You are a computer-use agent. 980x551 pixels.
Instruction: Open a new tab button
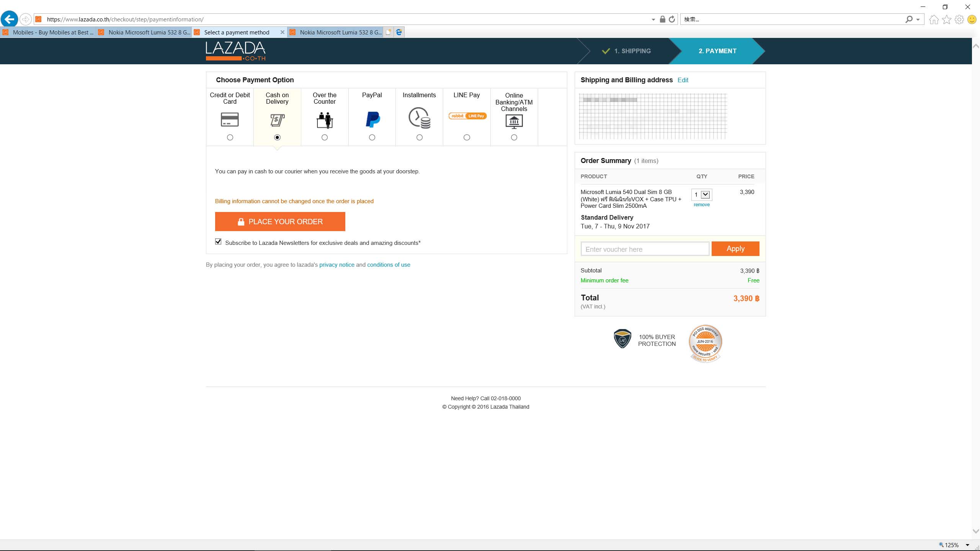click(389, 32)
